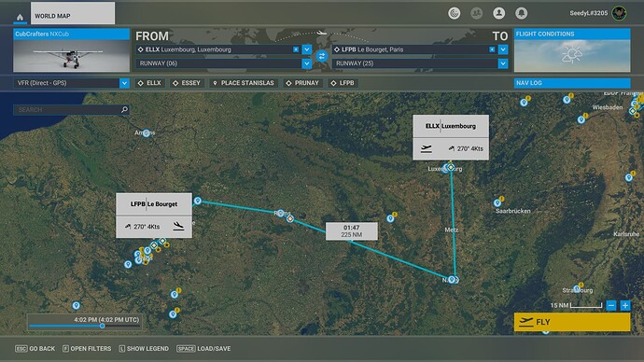Start the flight with FLY button

coord(572,322)
